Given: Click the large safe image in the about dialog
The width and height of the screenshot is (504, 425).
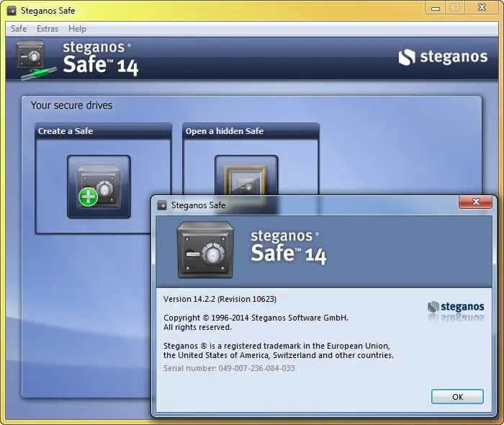Looking at the screenshot, I should click(x=205, y=249).
